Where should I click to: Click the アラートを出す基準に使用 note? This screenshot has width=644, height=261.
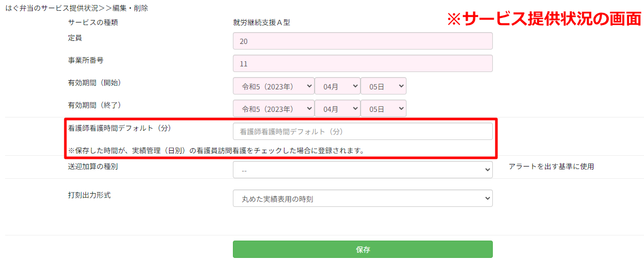(551, 167)
